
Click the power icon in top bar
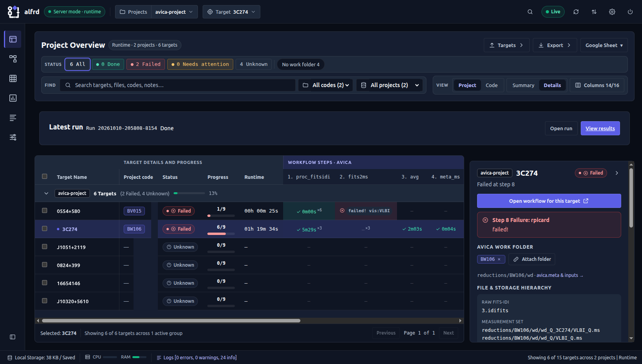pyautogui.click(x=630, y=12)
